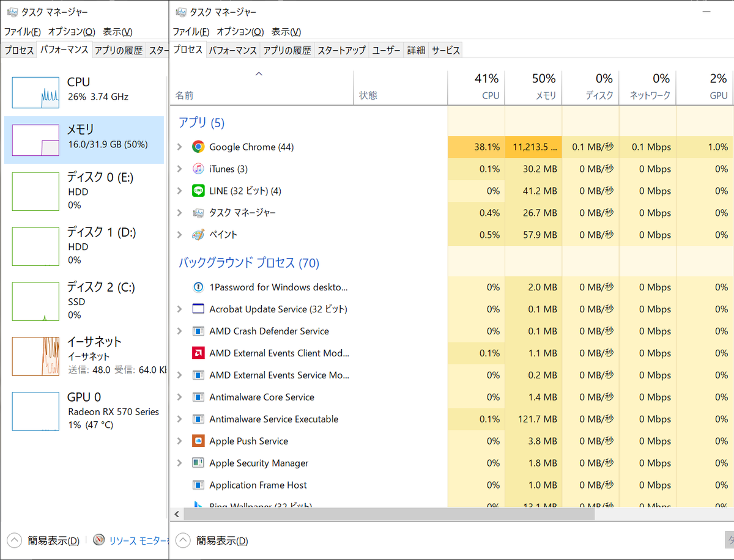Click 簡易表示(D) in the right window
This screenshot has height=560, width=734.
[222, 541]
